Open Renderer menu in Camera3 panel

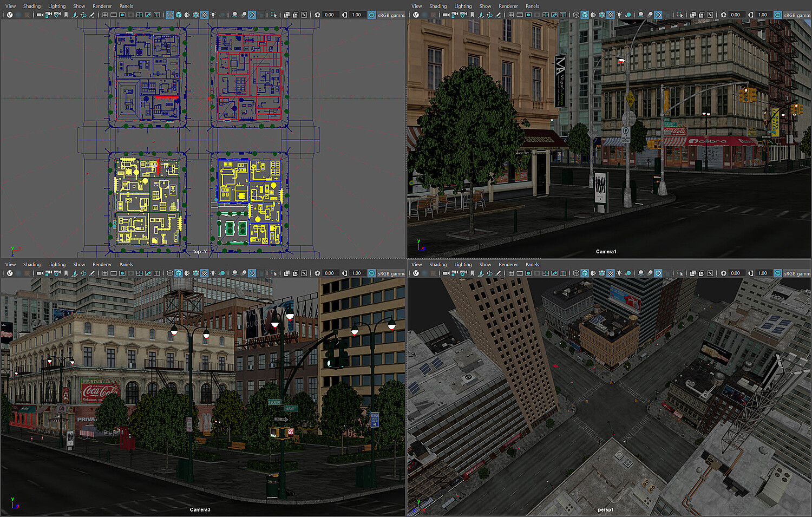[102, 264]
